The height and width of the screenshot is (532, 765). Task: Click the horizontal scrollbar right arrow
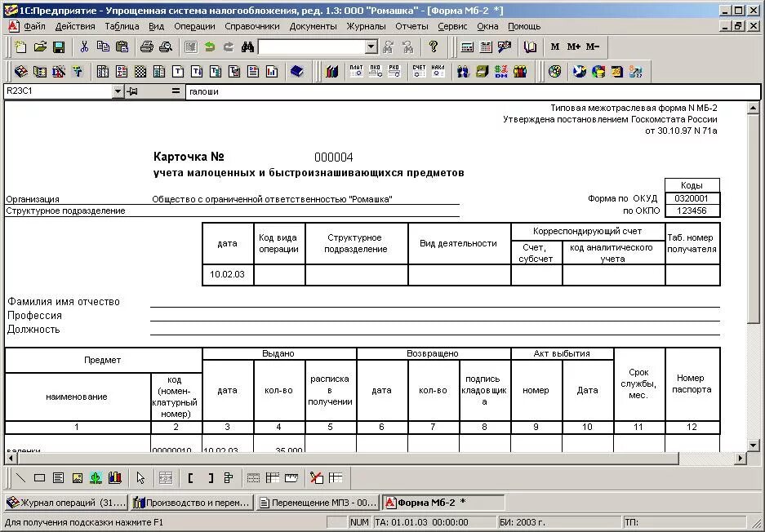(741, 458)
